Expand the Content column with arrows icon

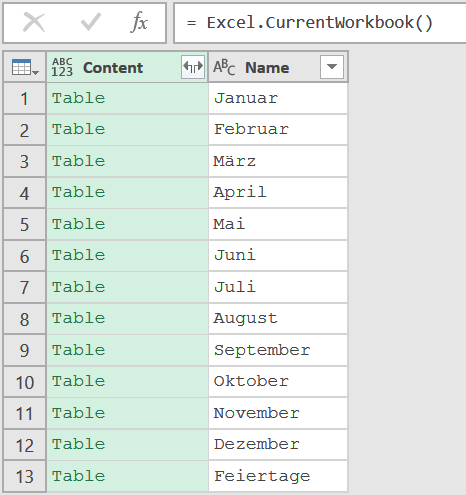[193, 67]
